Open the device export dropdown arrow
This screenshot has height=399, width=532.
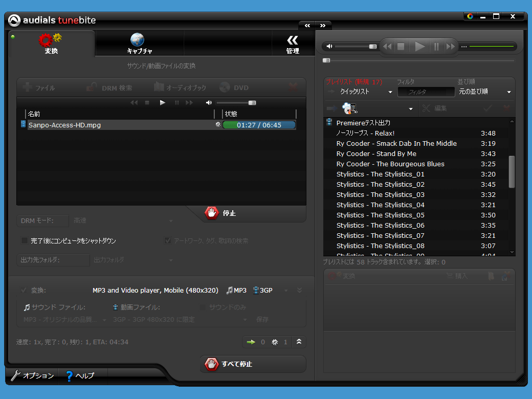[x=411, y=109]
